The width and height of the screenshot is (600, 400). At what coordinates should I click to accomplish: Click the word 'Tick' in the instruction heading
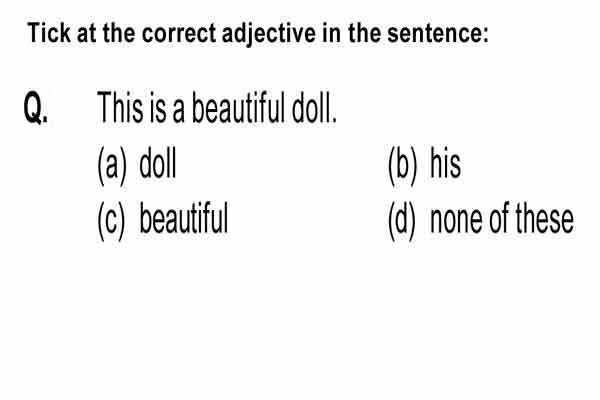pyautogui.click(x=49, y=33)
